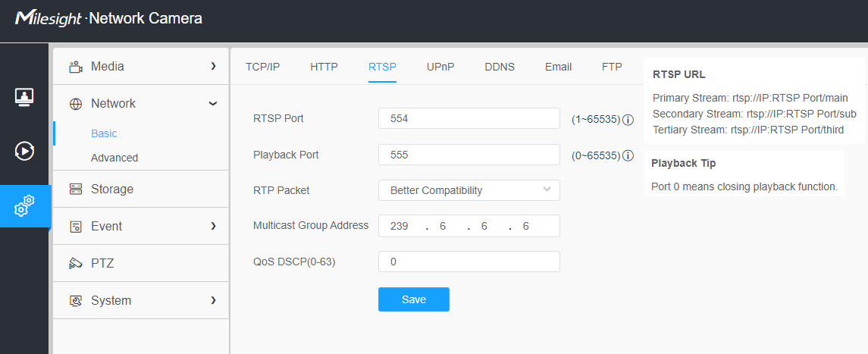The image size is (868, 354).
Task: Click 'Tertiary Stream: rtsp://IP:RTSP Port/third' text
Action: tap(748, 130)
